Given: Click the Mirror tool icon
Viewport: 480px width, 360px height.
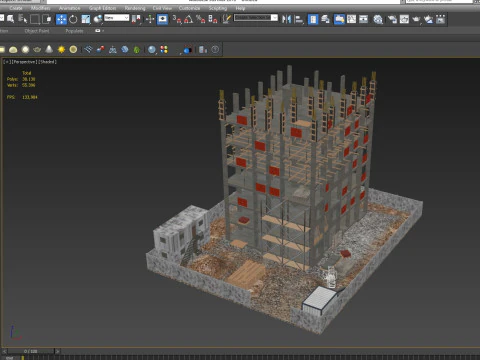Looking at the screenshot, I should (286, 19).
